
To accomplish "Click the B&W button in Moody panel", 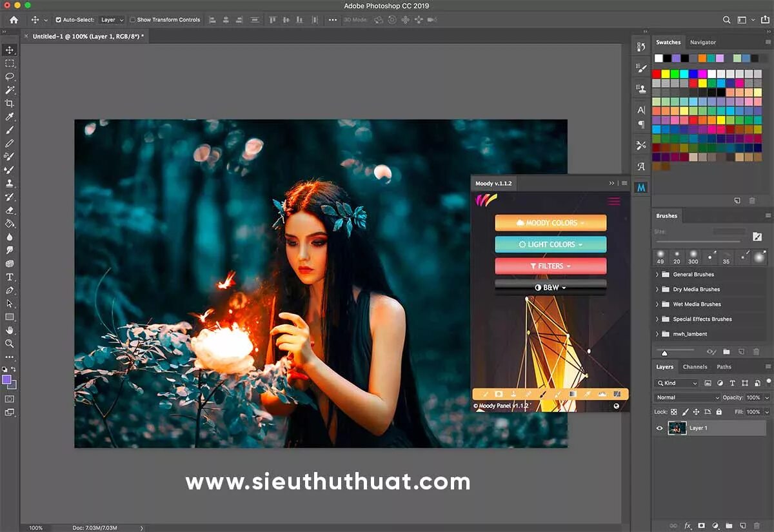I will pyautogui.click(x=551, y=287).
